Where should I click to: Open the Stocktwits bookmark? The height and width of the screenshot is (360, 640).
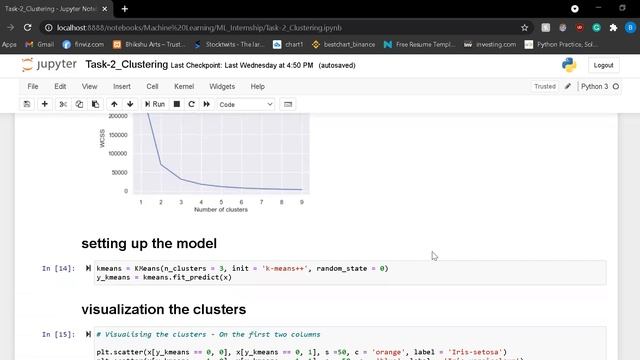[x=229, y=44]
